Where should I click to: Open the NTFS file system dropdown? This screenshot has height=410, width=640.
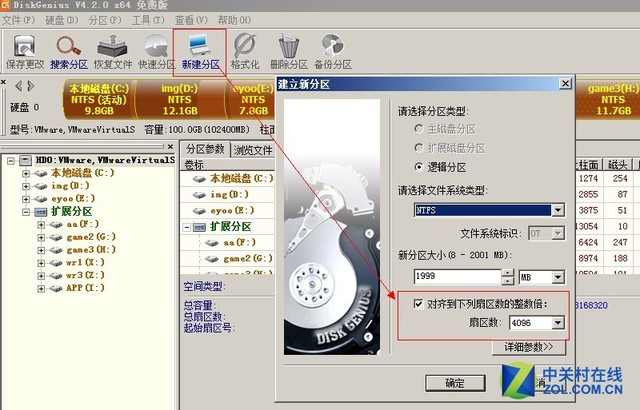tap(558, 211)
